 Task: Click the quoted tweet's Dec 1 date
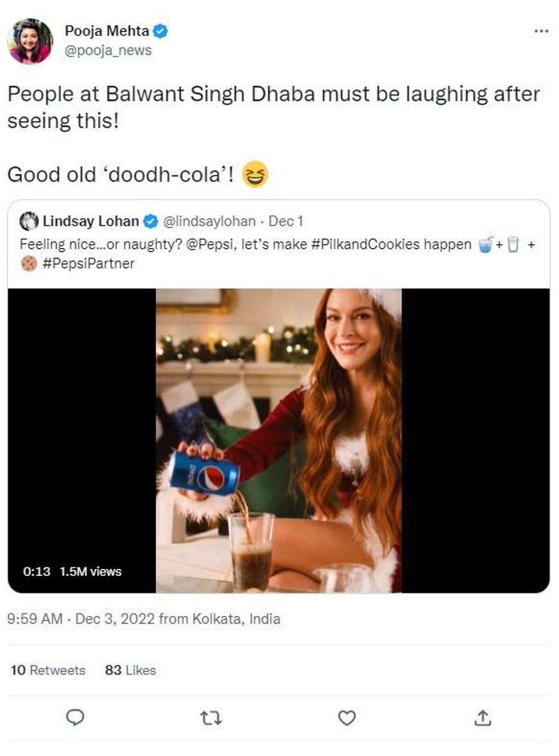click(286, 221)
